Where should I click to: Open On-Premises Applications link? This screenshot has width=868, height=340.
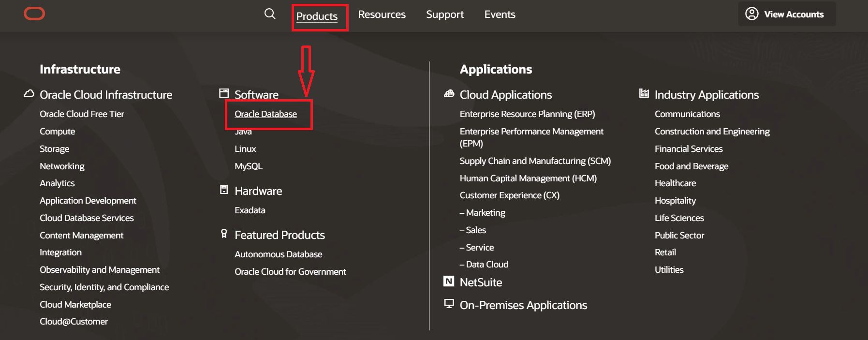tap(523, 305)
